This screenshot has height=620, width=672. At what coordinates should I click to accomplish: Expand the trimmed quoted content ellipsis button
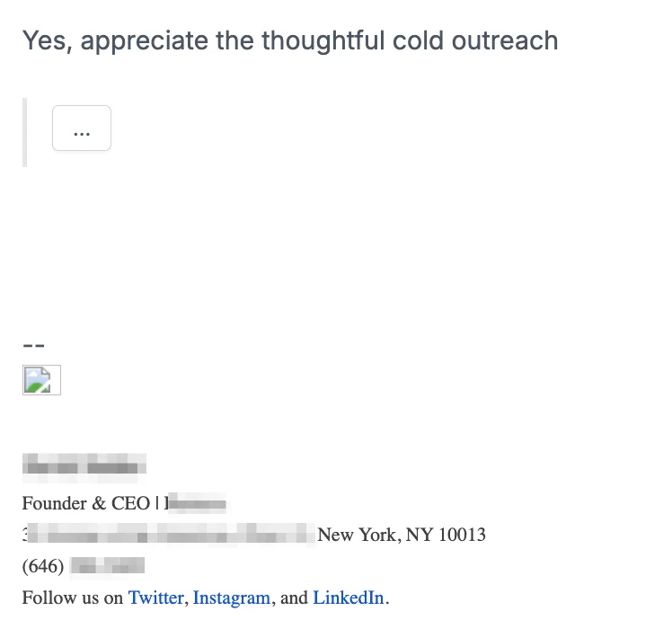(x=82, y=128)
